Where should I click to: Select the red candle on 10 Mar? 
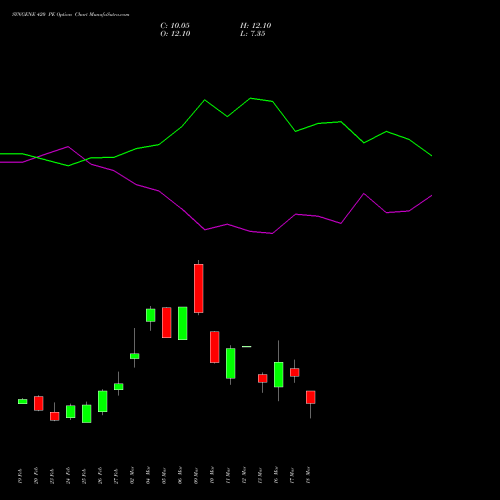pyautogui.click(x=215, y=347)
